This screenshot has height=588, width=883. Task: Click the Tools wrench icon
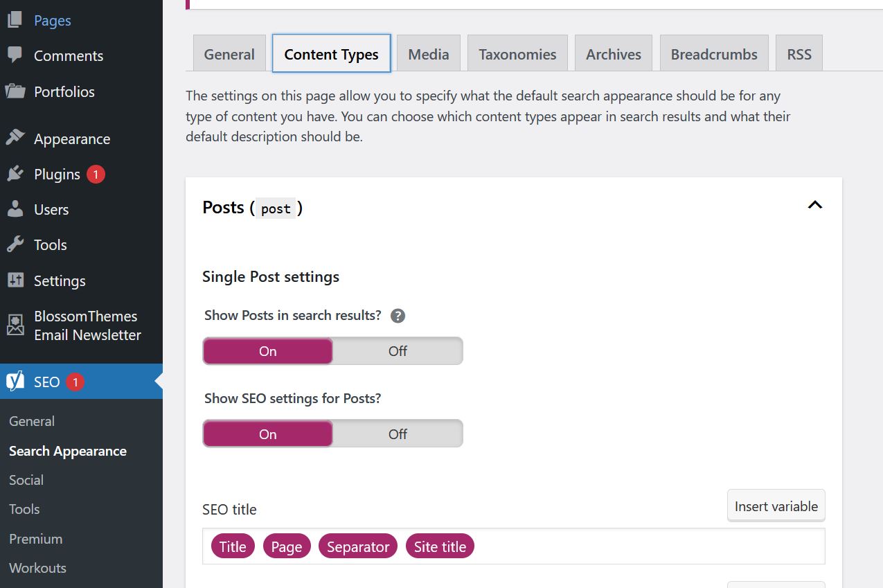pyautogui.click(x=15, y=244)
